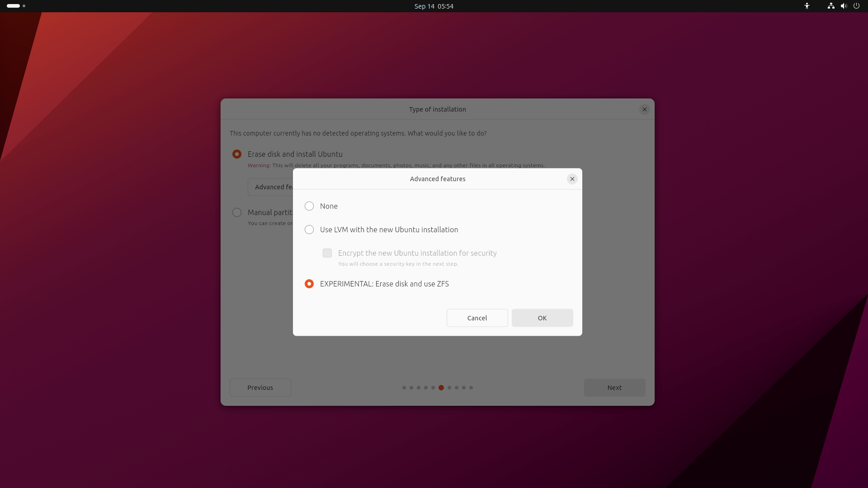Cancel the Advanced features dialog

tap(477, 318)
